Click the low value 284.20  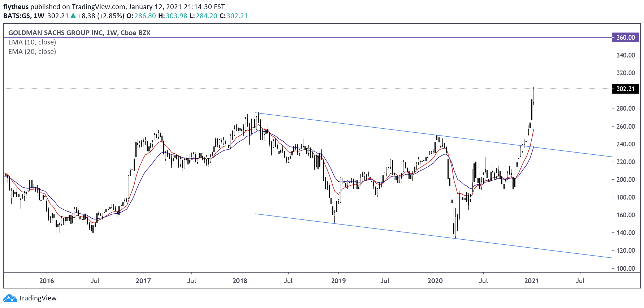207,16
